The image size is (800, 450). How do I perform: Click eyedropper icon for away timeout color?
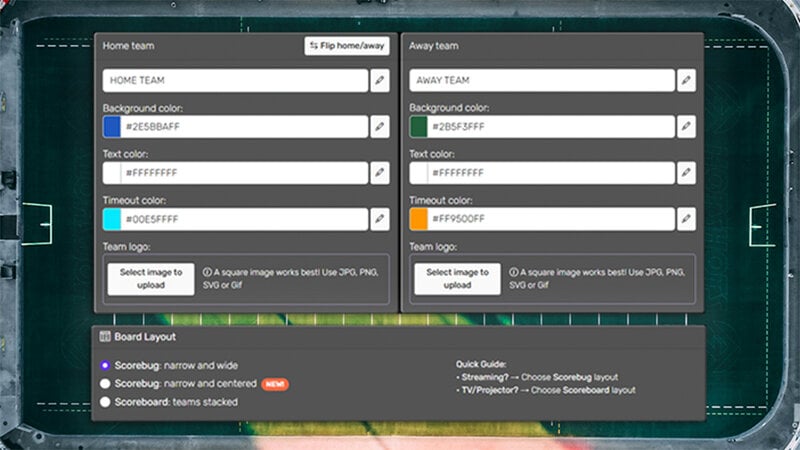[686, 219]
